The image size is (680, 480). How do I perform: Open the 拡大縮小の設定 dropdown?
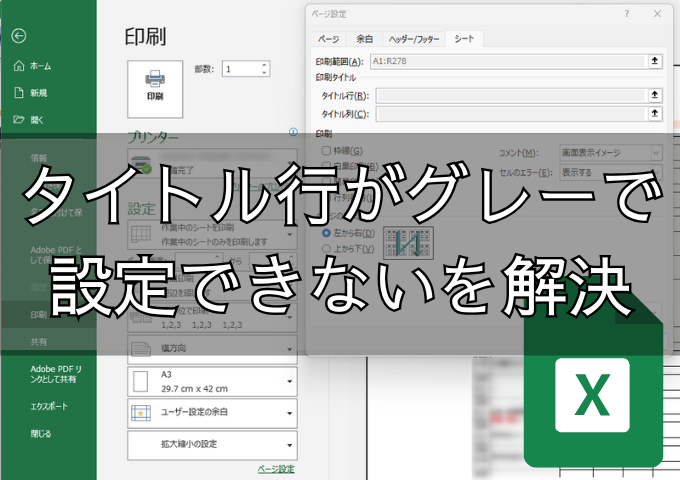pos(212,445)
